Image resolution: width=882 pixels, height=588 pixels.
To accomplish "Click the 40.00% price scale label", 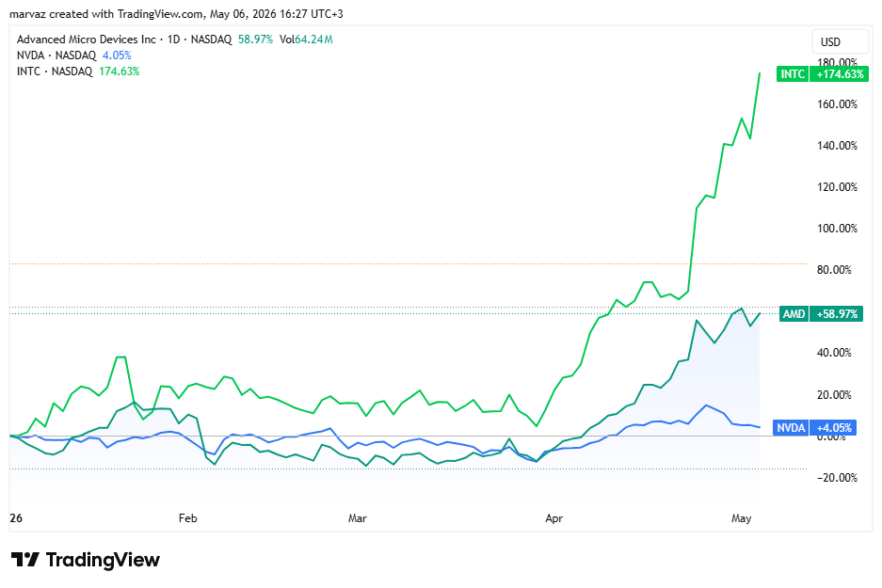I will click(x=834, y=353).
